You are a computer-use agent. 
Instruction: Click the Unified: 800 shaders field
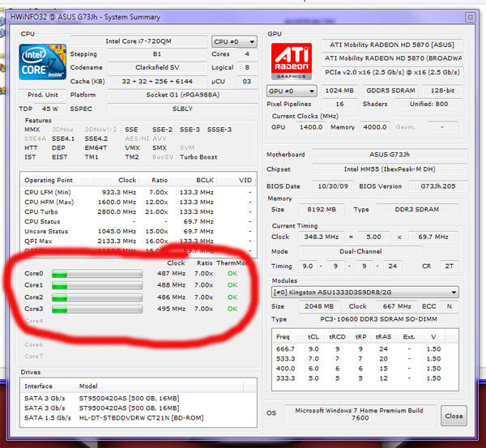[429, 104]
